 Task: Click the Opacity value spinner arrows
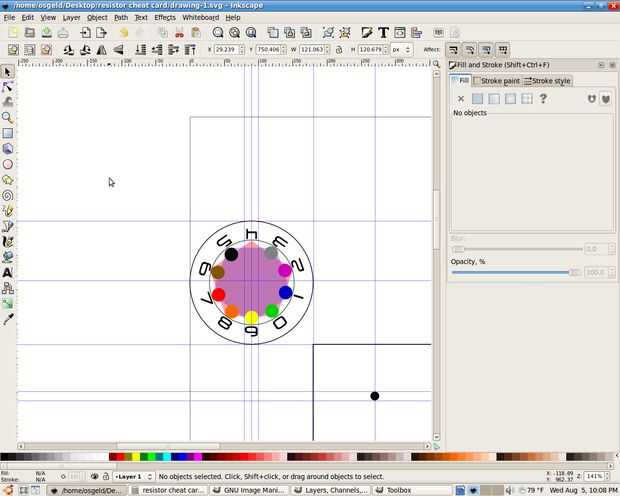pyautogui.click(x=612, y=273)
